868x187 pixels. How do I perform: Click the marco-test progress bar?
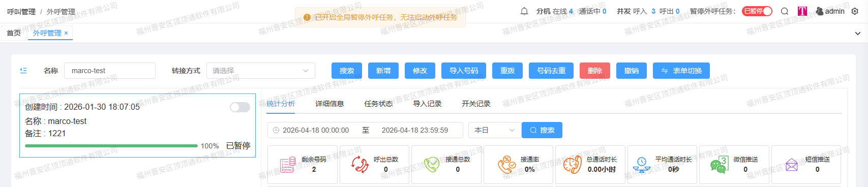[111, 146]
